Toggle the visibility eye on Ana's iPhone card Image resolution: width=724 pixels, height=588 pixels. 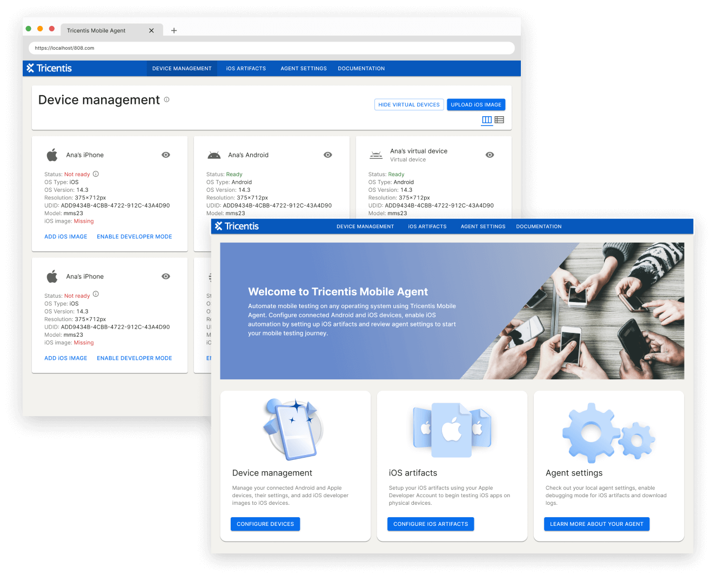click(166, 155)
